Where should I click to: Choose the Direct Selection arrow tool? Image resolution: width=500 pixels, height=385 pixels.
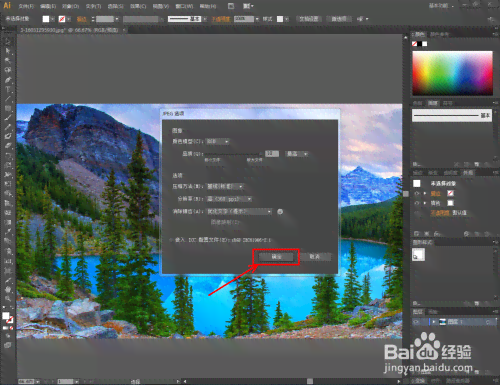pos(8,51)
